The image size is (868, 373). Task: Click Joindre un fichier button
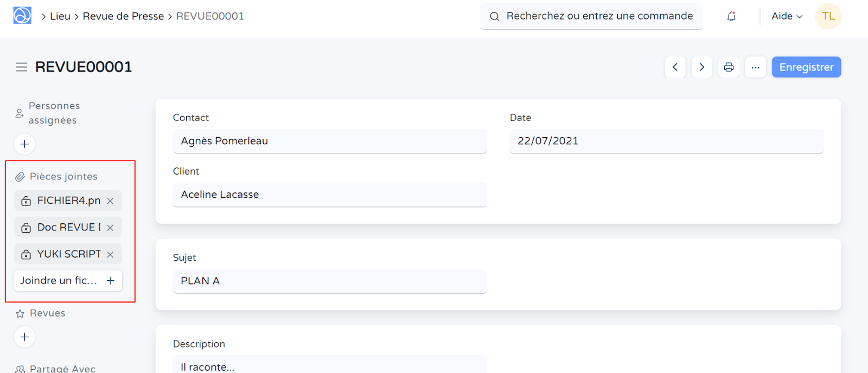coord(68,281)
